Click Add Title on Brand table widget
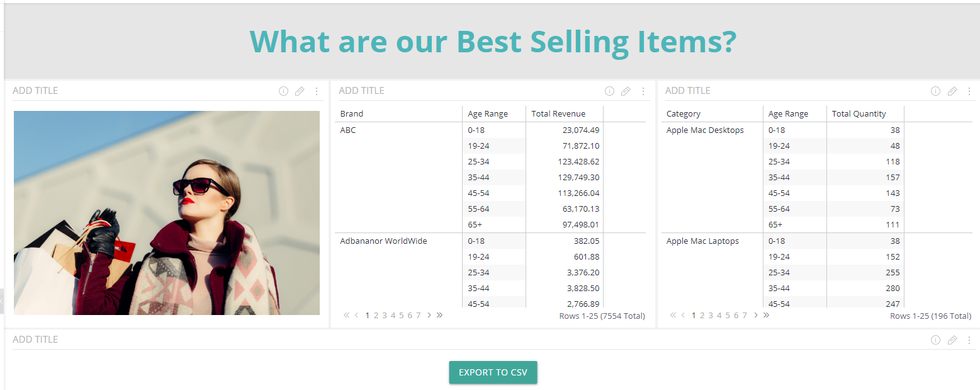 coord(361,91)
